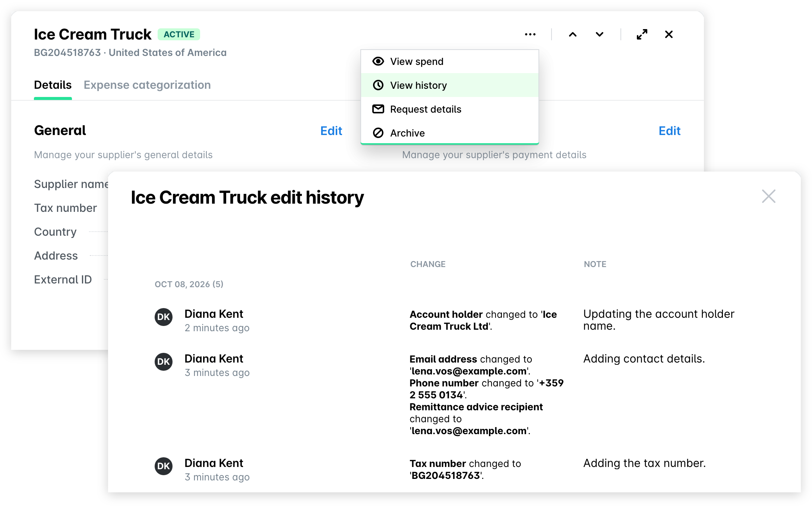Viewport: 812px width, 508px height.
Task: Click 'Ice Cream Truck edit history' title
Action: 247,198
